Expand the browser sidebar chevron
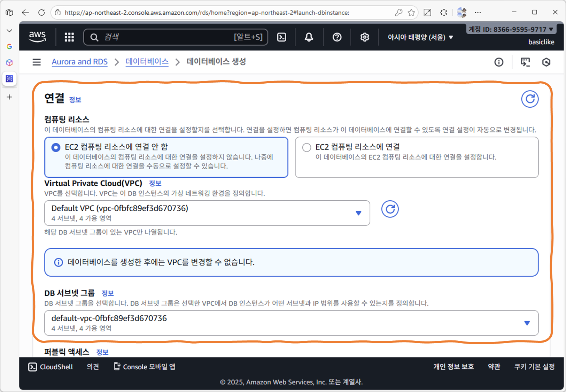The height and width of the screenshot is (392, 566). coord(9,31)
